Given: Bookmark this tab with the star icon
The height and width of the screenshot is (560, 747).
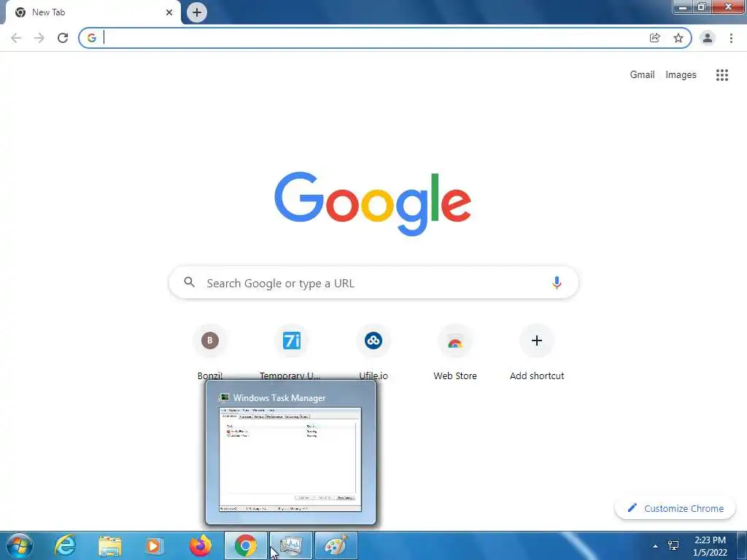Looking at the screenshot, I should click(678, 38).
